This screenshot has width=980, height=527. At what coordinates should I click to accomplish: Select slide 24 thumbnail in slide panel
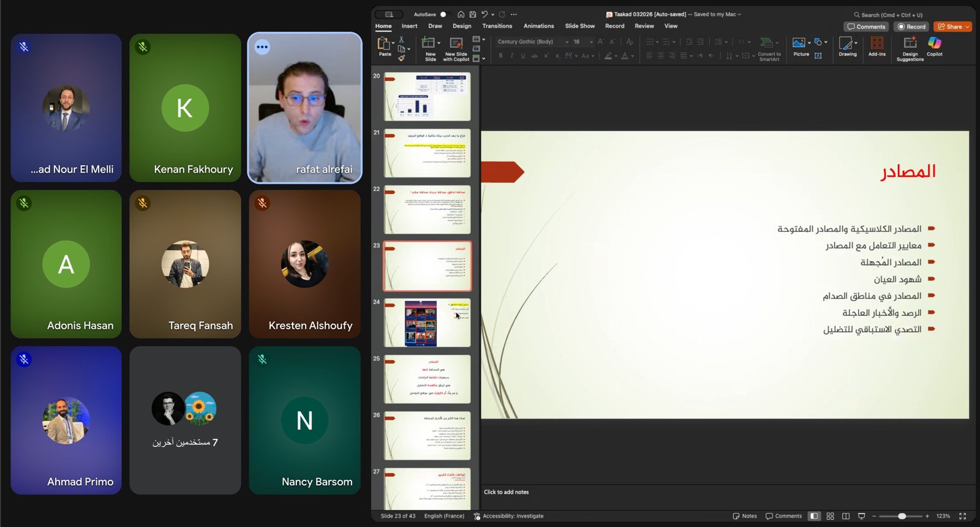(427, 323)
